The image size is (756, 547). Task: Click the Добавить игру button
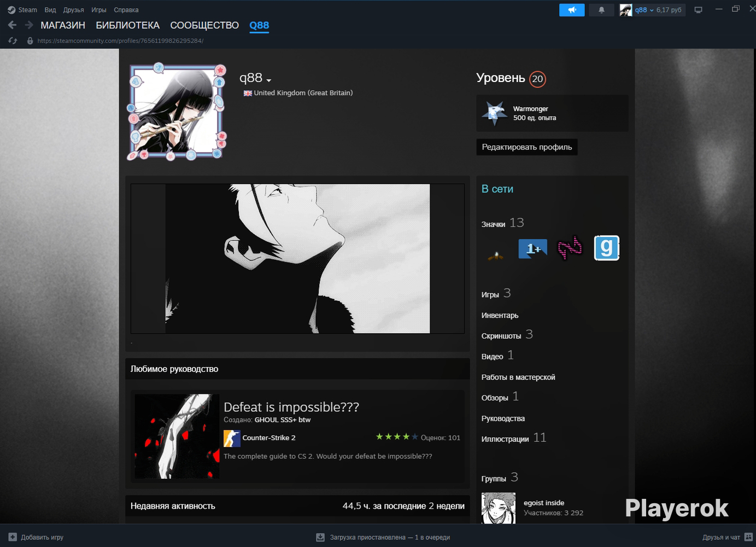[x=36, y=537]
